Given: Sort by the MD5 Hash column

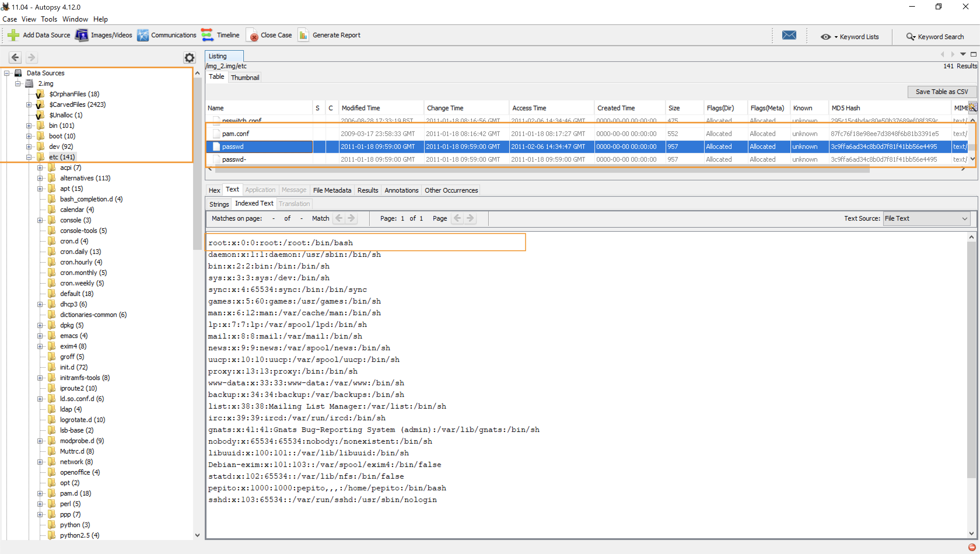Looking at the screenshot, I should [x=890, y=108].
